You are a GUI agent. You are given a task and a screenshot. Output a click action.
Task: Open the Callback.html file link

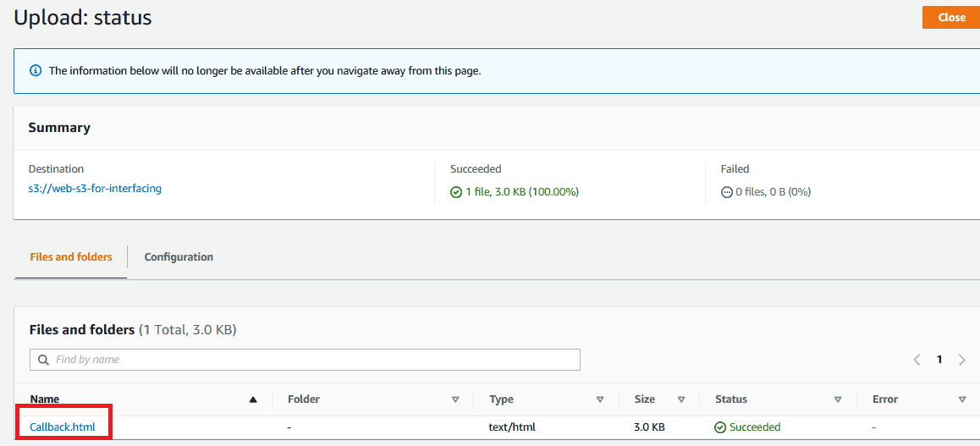click(x=63, y=427)
